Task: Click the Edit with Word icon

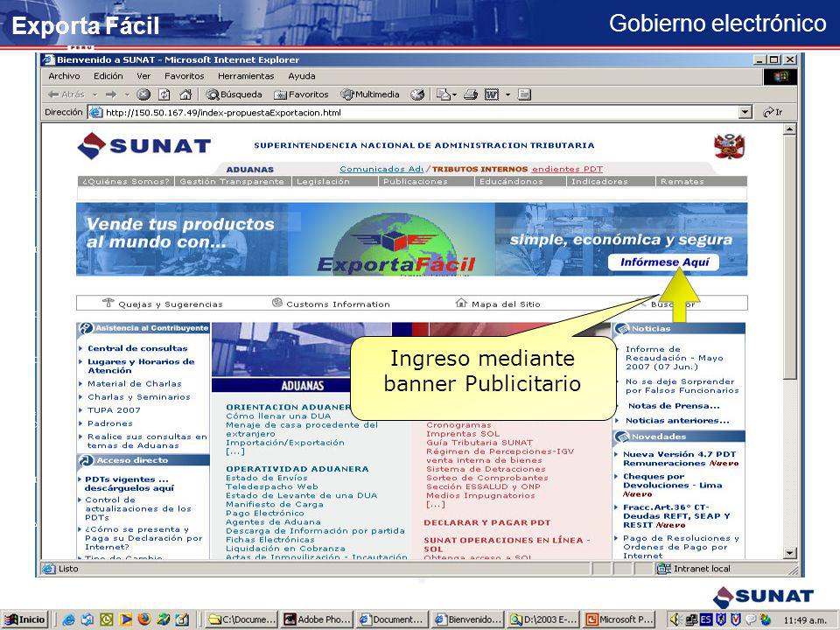Action: 491,94
